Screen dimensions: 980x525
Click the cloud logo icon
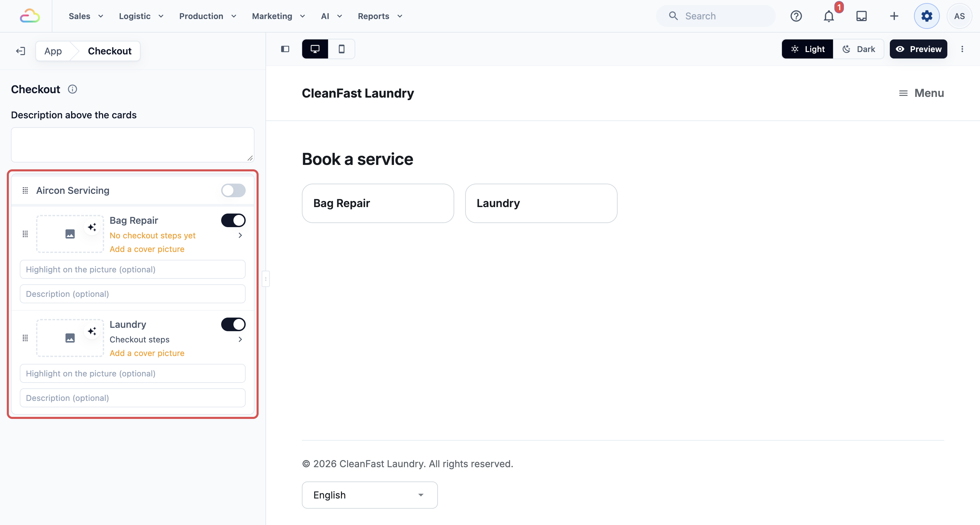point(30,16)
